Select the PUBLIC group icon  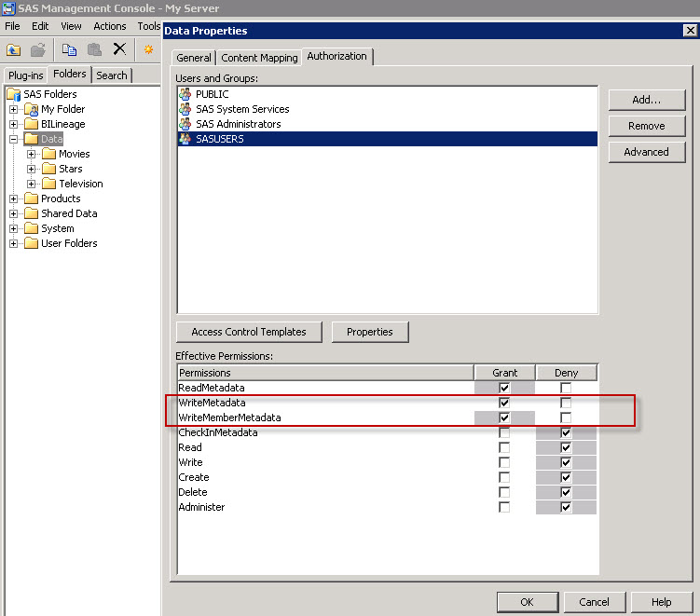(185, 94)
